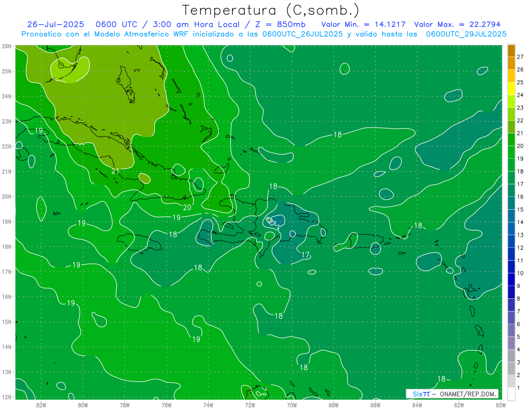Viewport: 532px width, 411px height.
Task: Click the "60W" longitude axis label
Action: pyautogui.click(x=501, y=405)
